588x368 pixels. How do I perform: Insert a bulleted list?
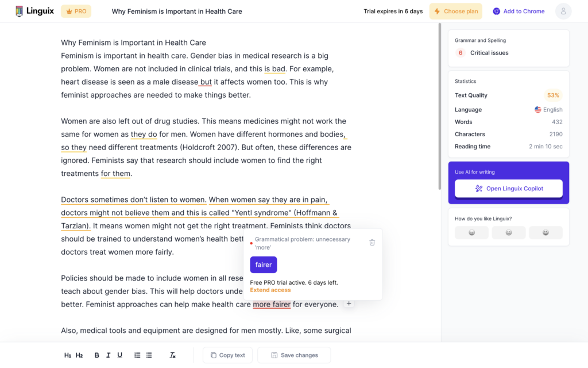tap(148, 355)
